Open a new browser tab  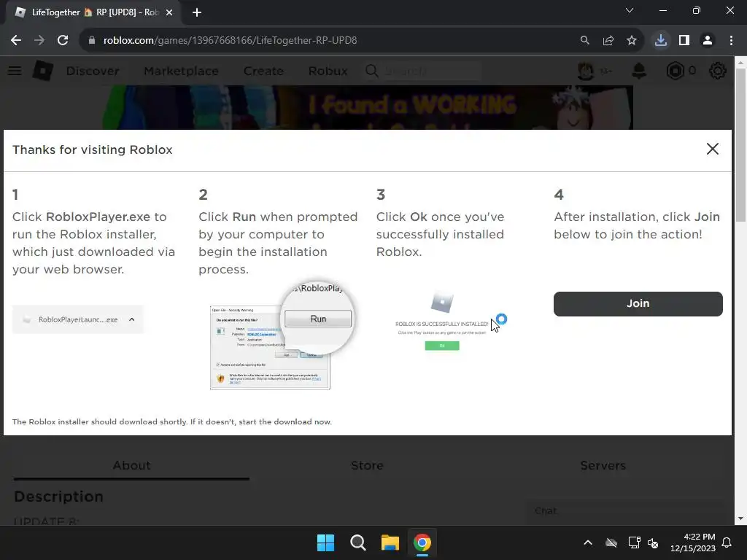(197, 12)
